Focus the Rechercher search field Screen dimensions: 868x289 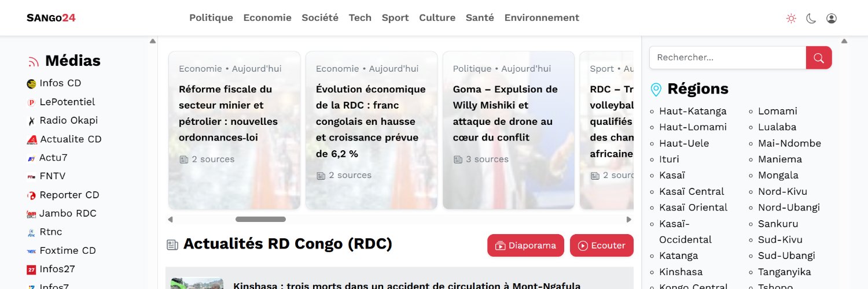[727, 58]
